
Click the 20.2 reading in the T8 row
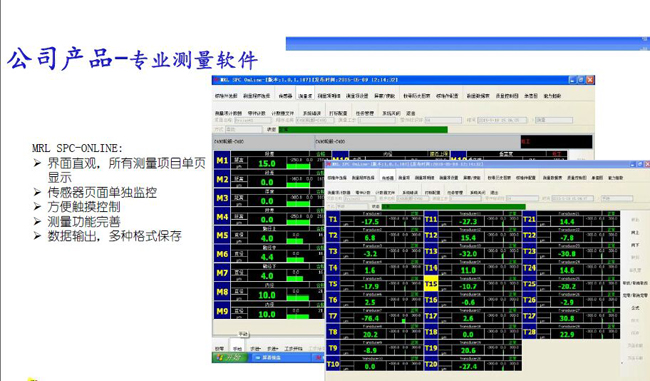pyautogui.click(x=370, y=335)
